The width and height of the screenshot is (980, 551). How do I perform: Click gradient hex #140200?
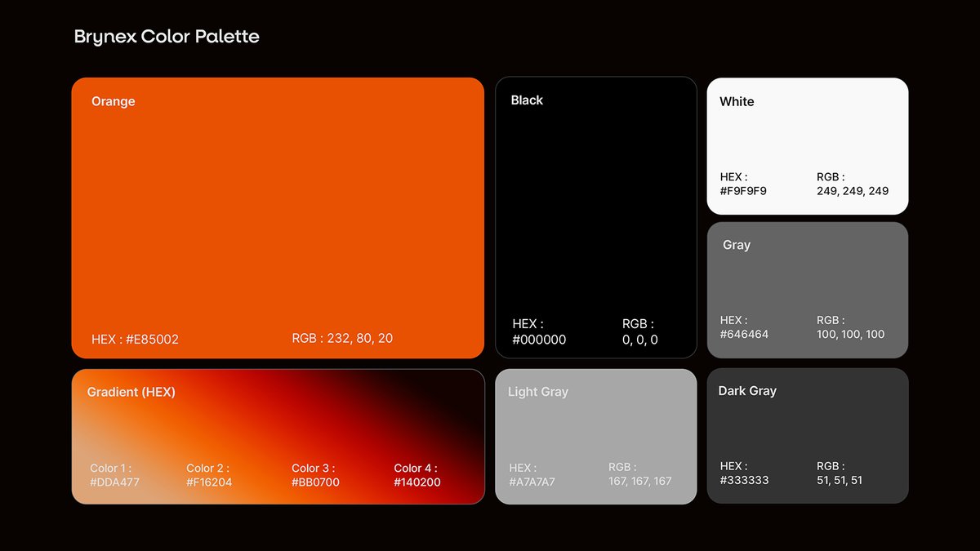[417, 482]
